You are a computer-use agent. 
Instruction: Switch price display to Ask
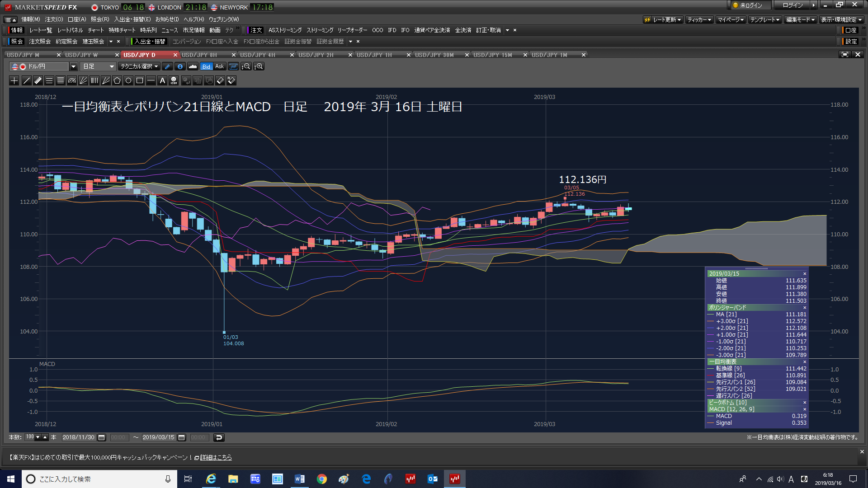point(220,66)
